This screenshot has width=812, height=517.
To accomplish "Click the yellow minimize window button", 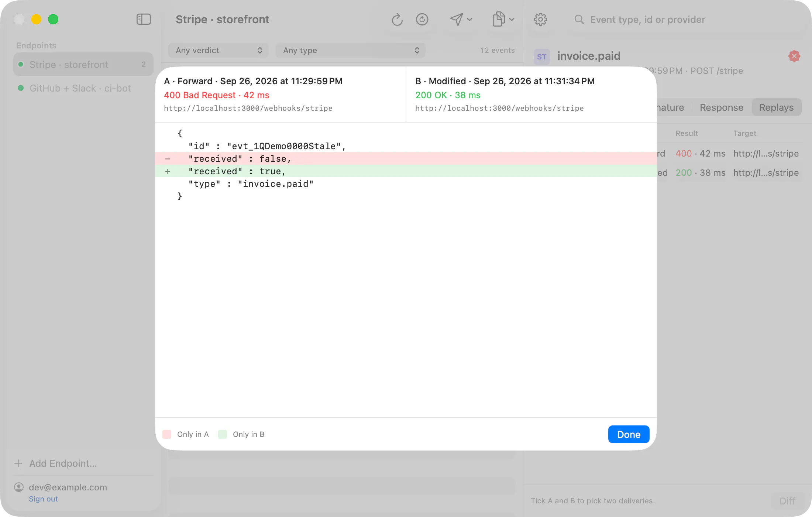I will pyautogui.click(x=36, y=19).
